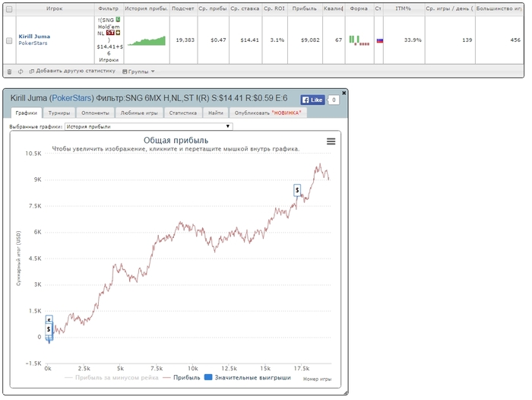Open the profit history mini chart thumbnail
Screen dimensions: 532x400
[147, 40]
